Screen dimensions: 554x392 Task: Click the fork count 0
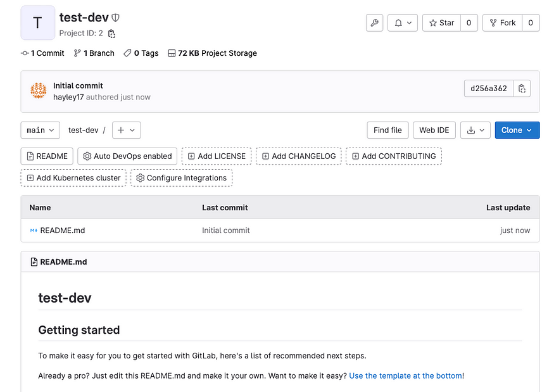pos(531,23)
